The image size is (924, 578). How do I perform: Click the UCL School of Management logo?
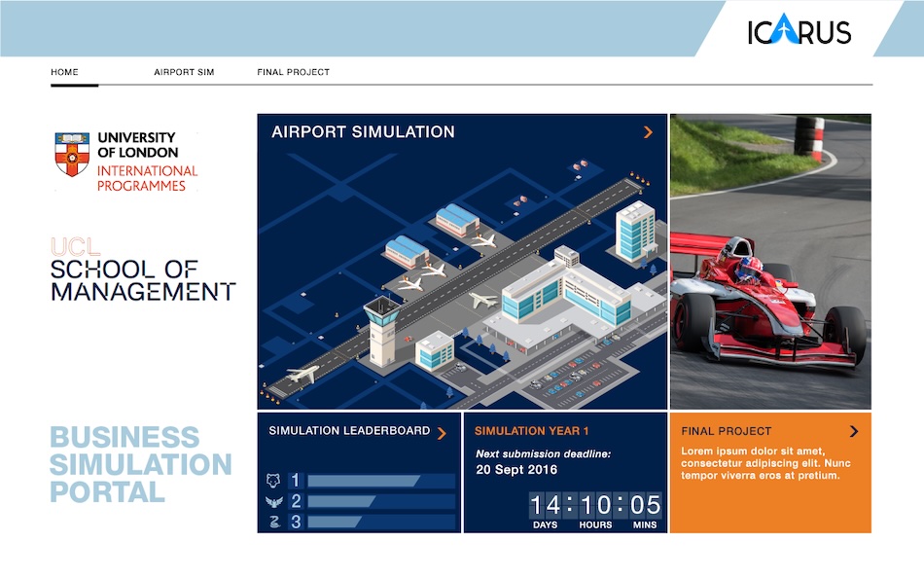(x=143, y=270)
